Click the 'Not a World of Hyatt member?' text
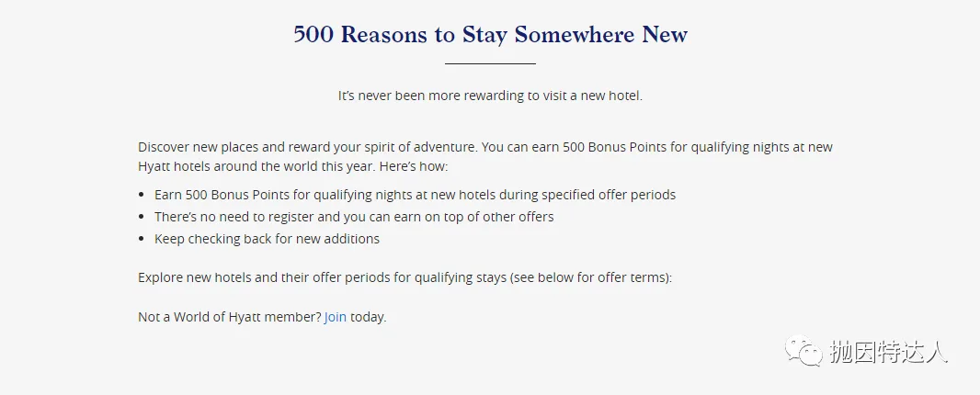 (230, 317)
